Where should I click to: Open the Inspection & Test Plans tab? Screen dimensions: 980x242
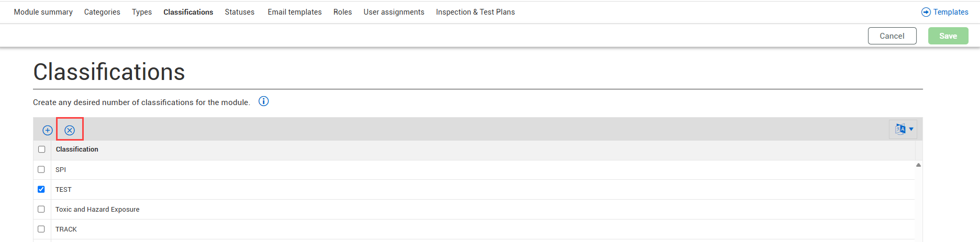pos(475,12)
